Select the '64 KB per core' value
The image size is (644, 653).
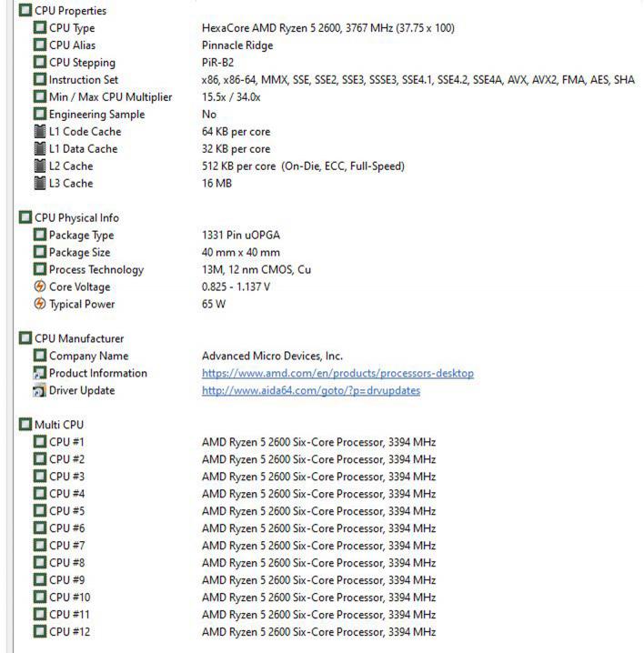(x=236, y=132)
